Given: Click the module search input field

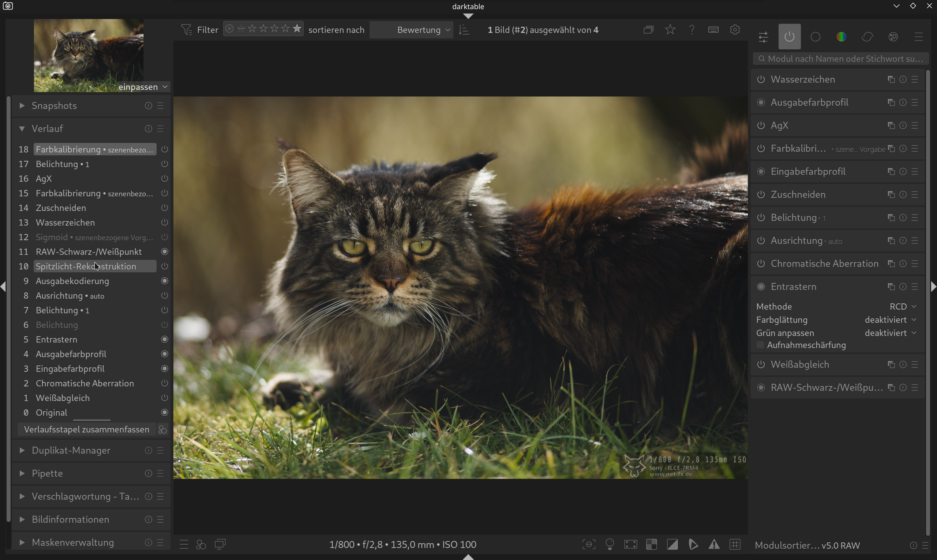Looking at the screenshot, I should 840,58.
